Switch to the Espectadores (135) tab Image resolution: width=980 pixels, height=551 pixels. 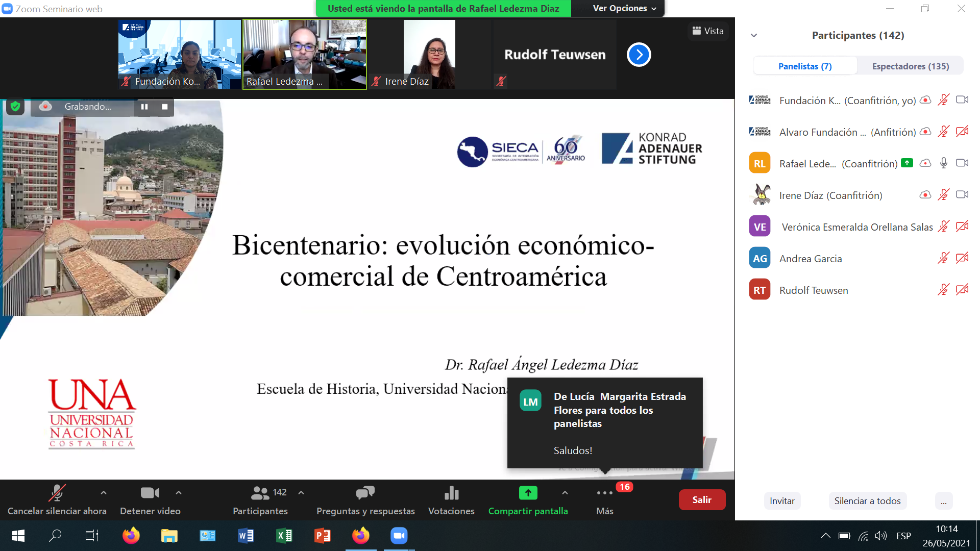(x=910, y=66)
